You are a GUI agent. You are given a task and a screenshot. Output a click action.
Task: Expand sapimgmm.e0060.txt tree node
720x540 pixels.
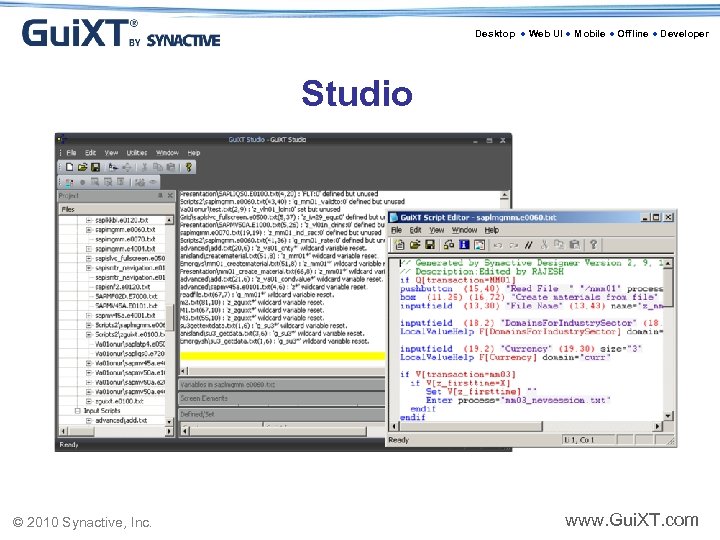[89, 230]
